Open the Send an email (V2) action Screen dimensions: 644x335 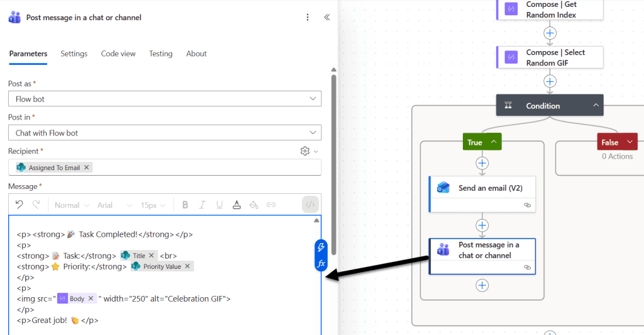coord(482,194)
